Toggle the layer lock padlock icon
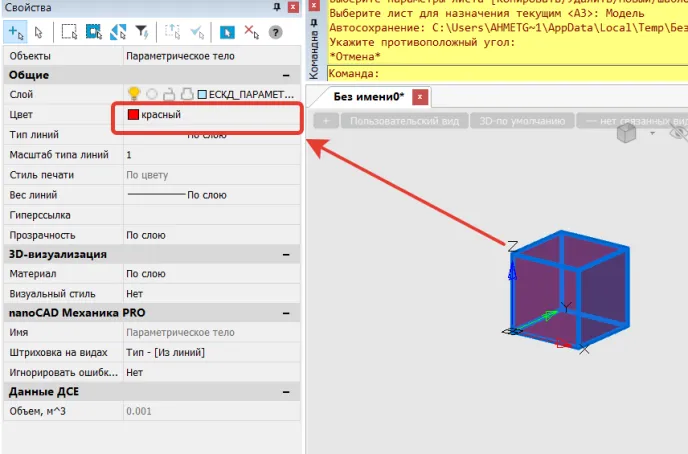Image resolution: width=688 pixels, height=454 pixels. (x=170, y=94)
